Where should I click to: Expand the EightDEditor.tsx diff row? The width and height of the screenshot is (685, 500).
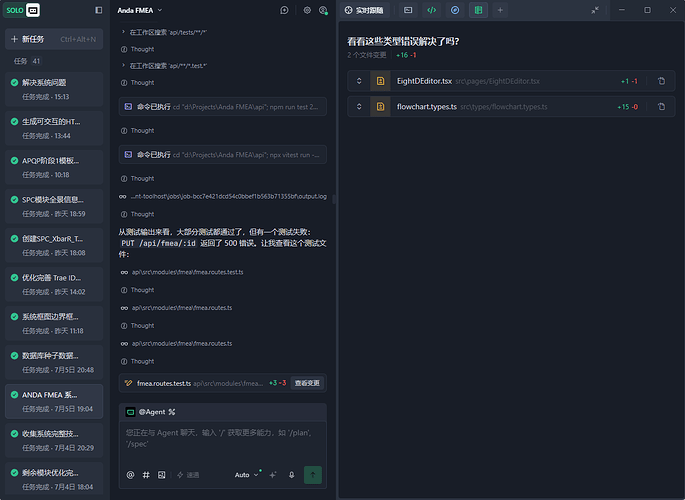[x=359, y=81]
